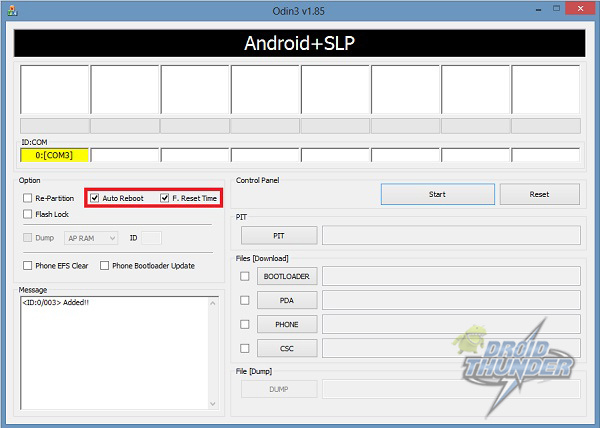The image size is (600, 428).
Task: Click scroll-down arrow in Message box
Action: (213, 404)
